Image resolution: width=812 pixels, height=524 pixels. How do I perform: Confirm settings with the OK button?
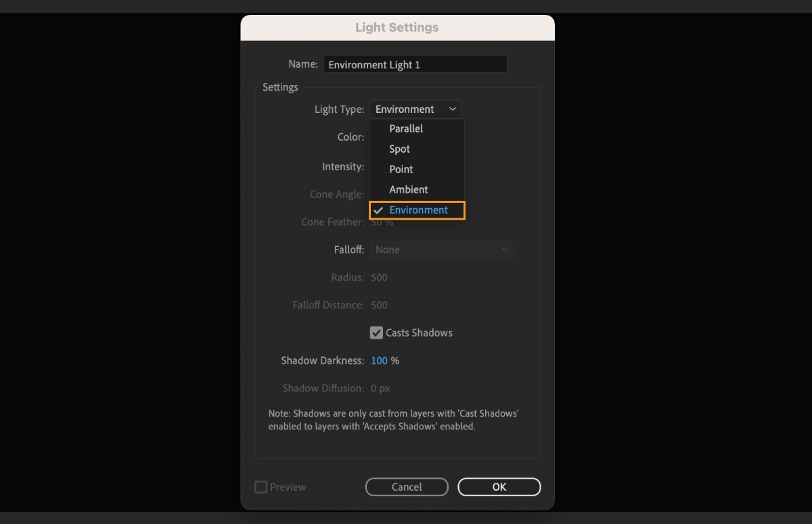click(x=499, y=487)
